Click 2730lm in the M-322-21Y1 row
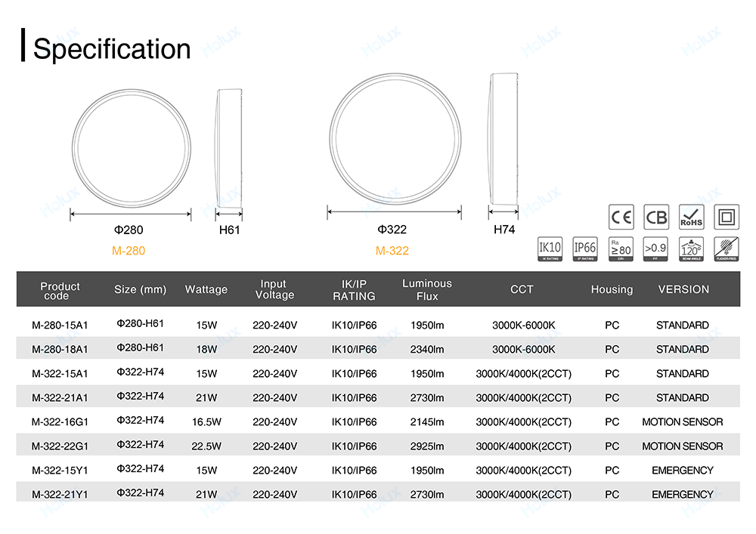Viewport: 756px width, 534px height. 427,495
